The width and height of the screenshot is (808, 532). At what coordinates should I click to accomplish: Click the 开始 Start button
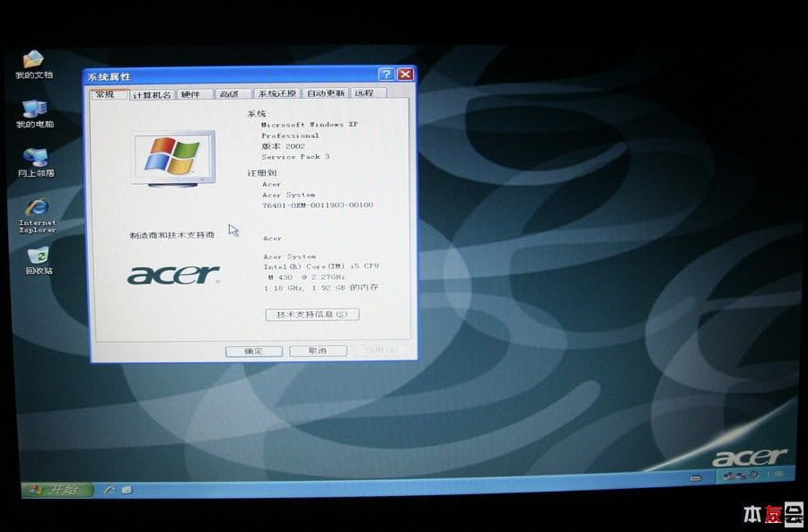tap(57, 489)
